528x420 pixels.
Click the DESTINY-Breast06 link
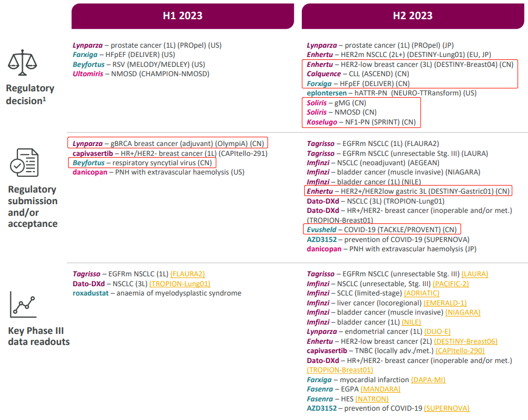[466, 341]
